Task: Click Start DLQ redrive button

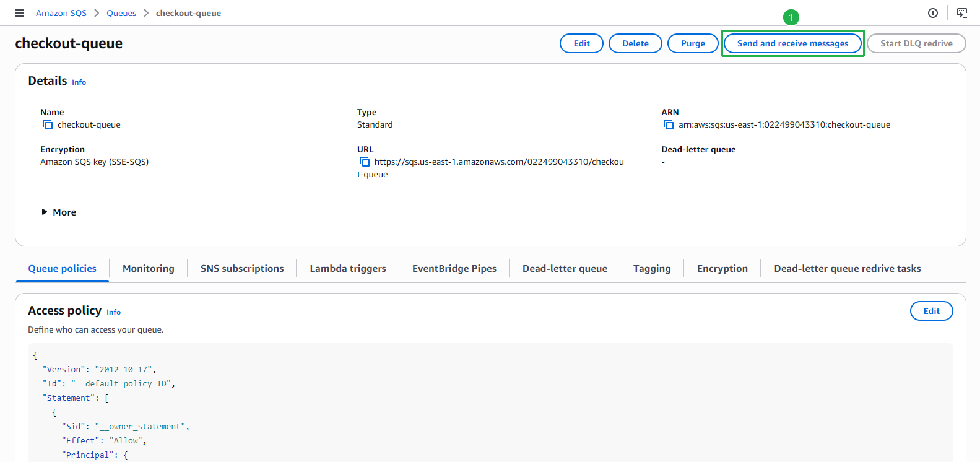Action: 916,43
